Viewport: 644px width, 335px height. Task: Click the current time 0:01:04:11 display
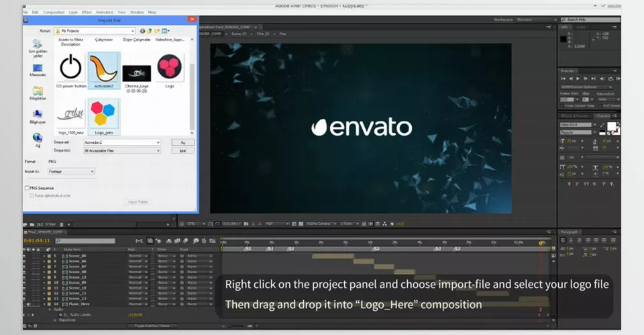pos(37,241)
